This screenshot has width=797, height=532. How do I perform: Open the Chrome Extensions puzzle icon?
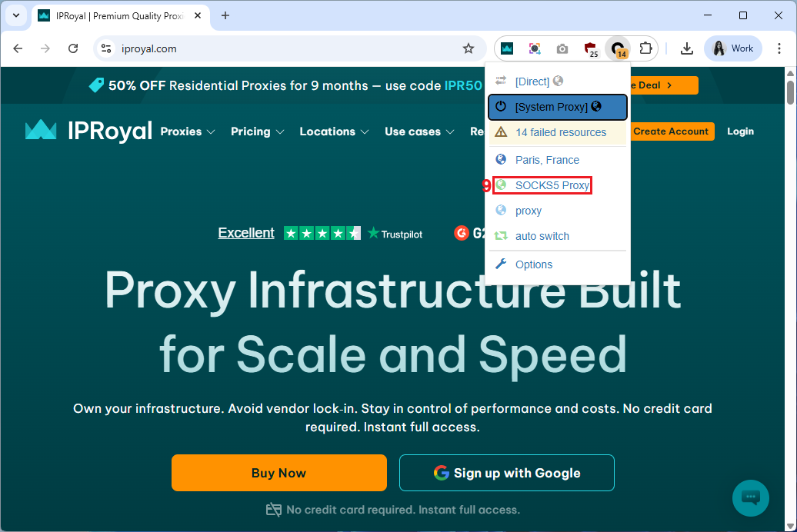(645, 48)
